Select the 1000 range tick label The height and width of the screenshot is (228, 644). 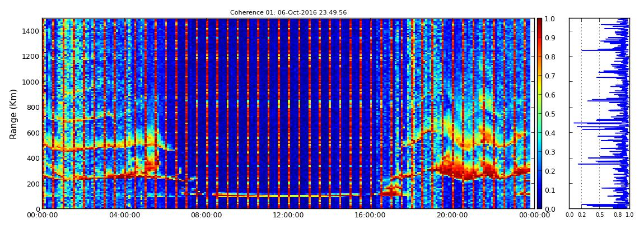(x=31, y=82)
